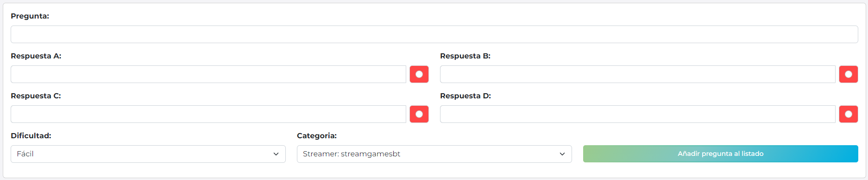Click the chevron arrow of the Dificultad selector

[x=276, y=154]
